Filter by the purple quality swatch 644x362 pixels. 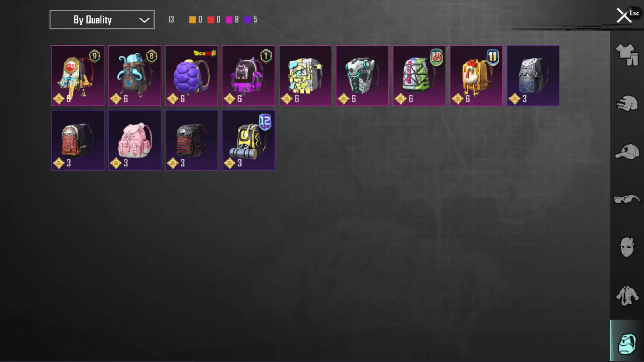(x=247, y=20)
